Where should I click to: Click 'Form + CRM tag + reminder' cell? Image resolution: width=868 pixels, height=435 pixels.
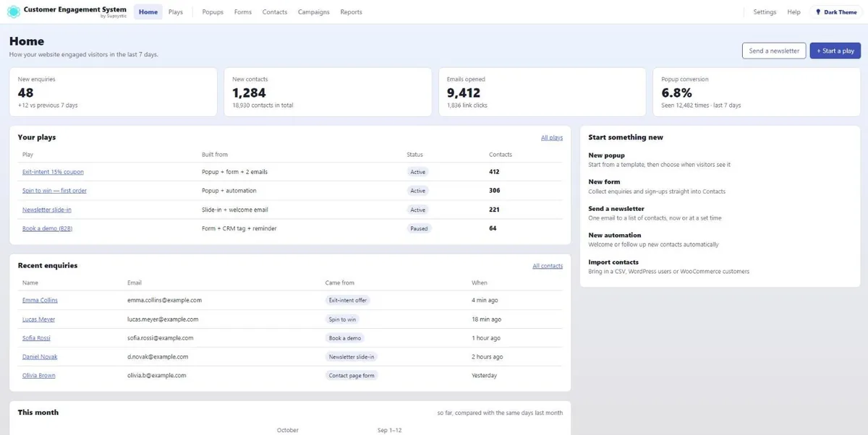tap(239, 228)
